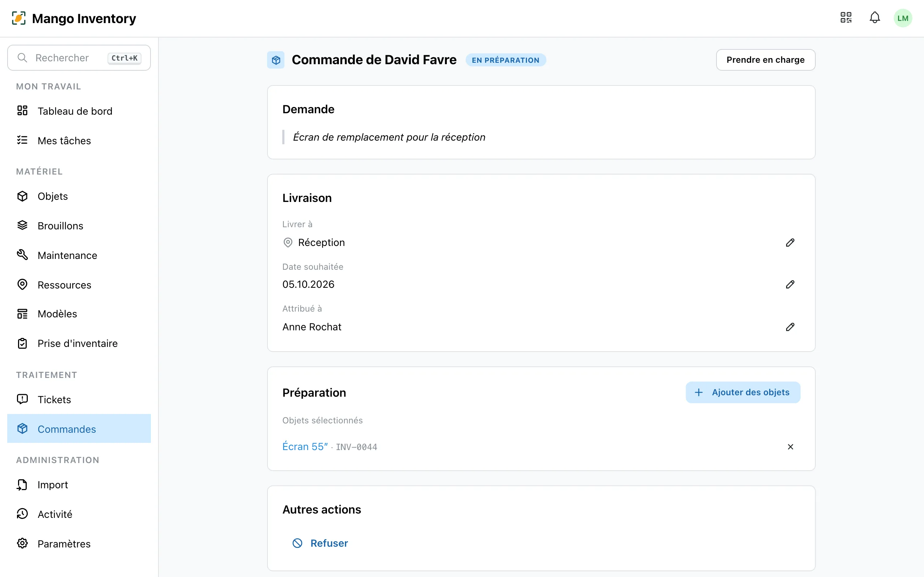Screen dimensions: 924x577
Task: Select Prise d'inventaire menu item
Action: 79,343
